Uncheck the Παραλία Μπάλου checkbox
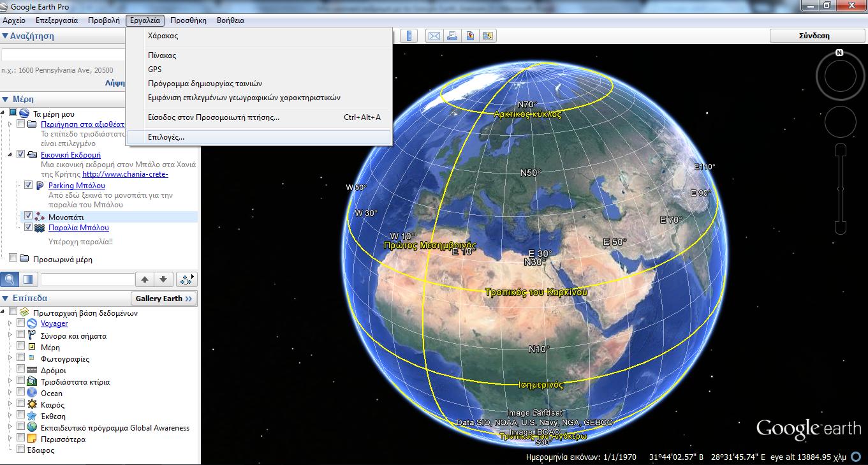Image resolution: width=868 pixels, height=465 pixels. tap(29, 227)
